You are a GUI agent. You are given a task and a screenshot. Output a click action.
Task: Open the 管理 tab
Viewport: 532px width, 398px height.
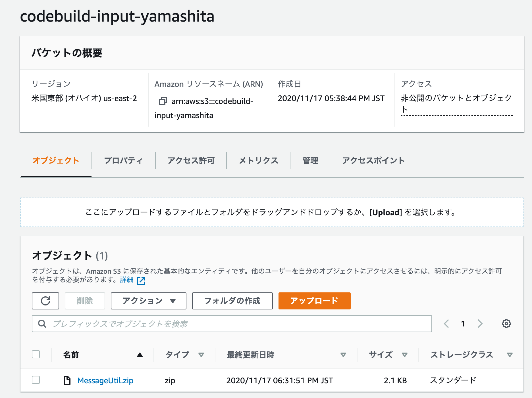[310, 161]
